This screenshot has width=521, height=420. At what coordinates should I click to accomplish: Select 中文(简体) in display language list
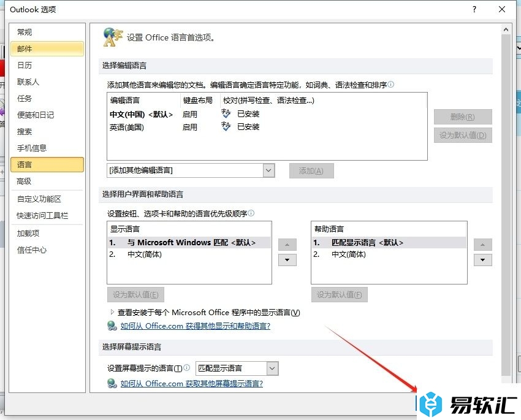tap(189, 254)
